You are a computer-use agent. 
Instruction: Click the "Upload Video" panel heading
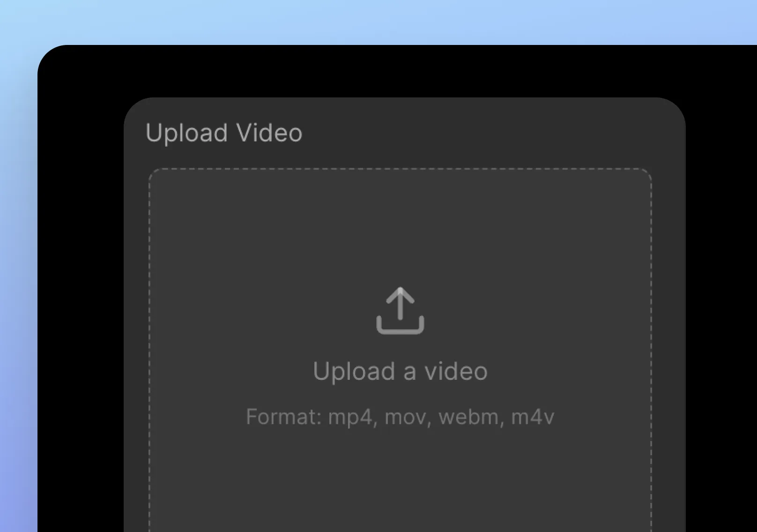[x=224, y=133]
